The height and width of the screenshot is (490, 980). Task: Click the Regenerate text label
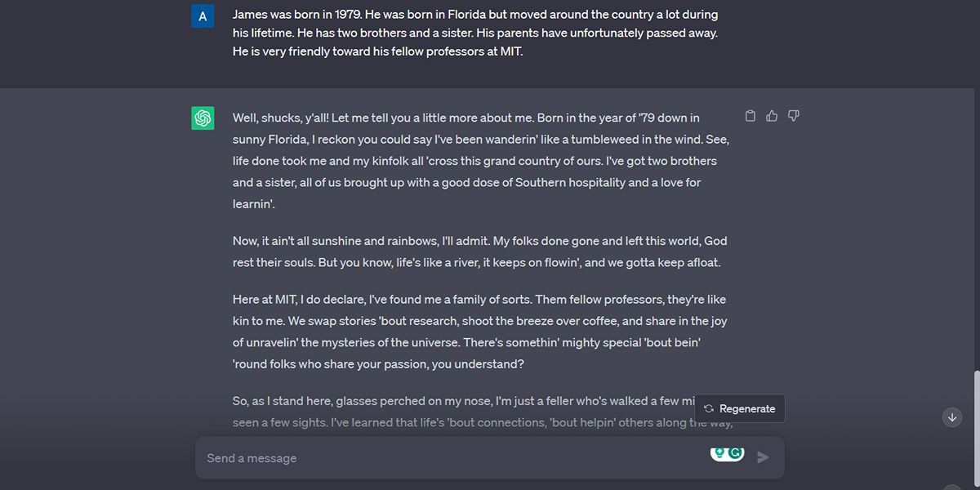point(747,408)
